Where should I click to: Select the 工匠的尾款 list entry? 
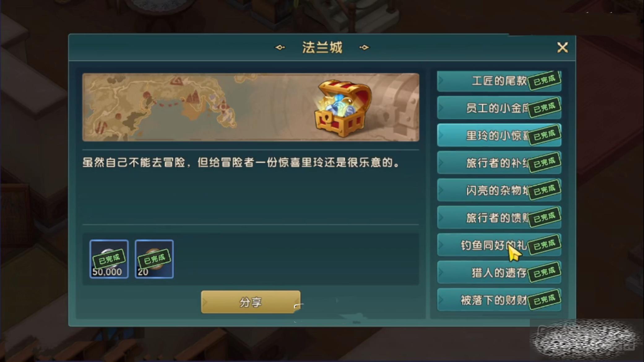pyautogui.click(x=499, y=81)
